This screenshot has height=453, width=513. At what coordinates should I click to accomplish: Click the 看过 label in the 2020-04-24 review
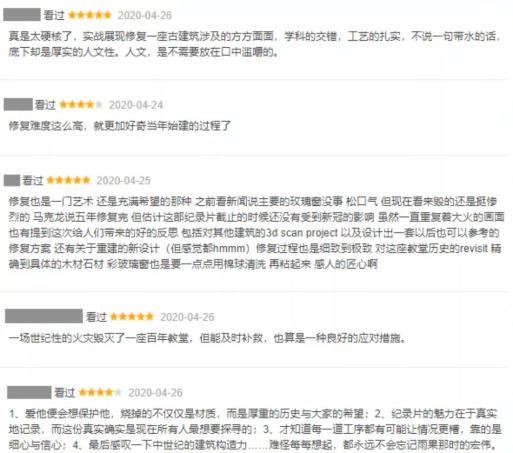(45, 105)
